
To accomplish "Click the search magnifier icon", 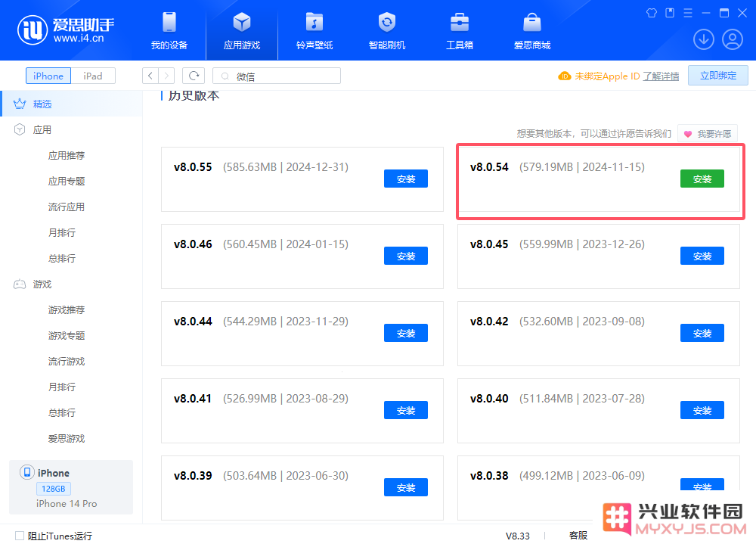I will click(225, 76).
